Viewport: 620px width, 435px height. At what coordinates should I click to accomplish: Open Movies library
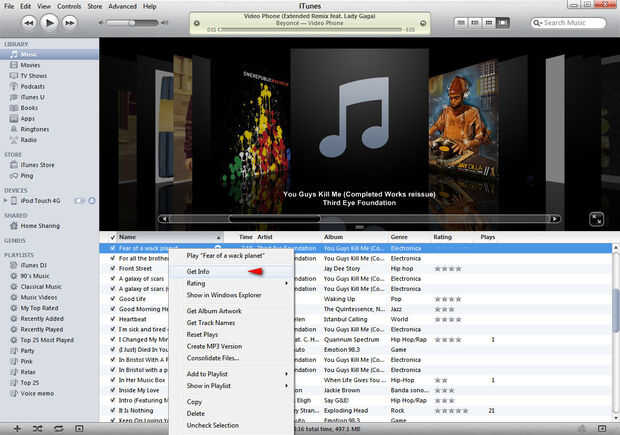[x=30, y=65]
